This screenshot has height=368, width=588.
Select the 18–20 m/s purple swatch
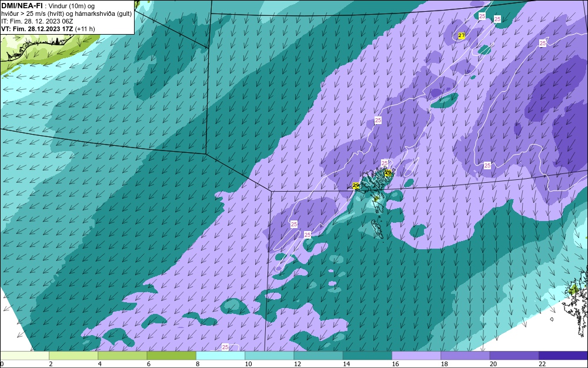[465, 356]
